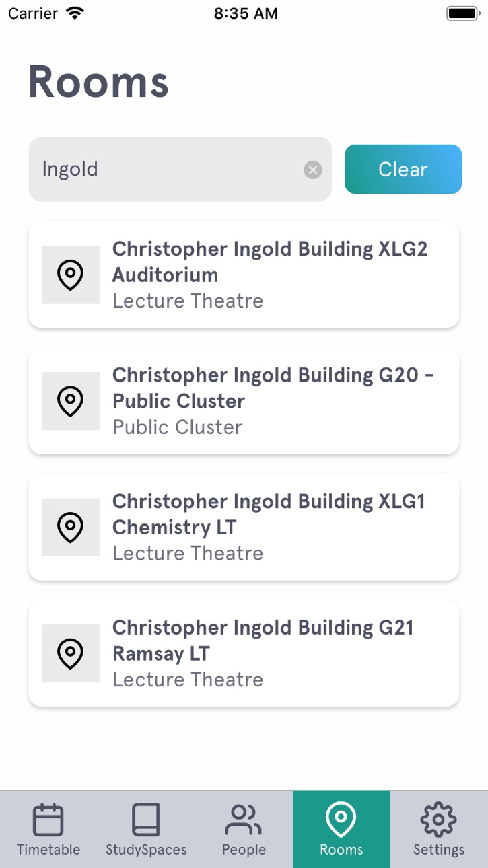Click the book icon for StudySpaces

pyautogui.click(x=146, y=820)
